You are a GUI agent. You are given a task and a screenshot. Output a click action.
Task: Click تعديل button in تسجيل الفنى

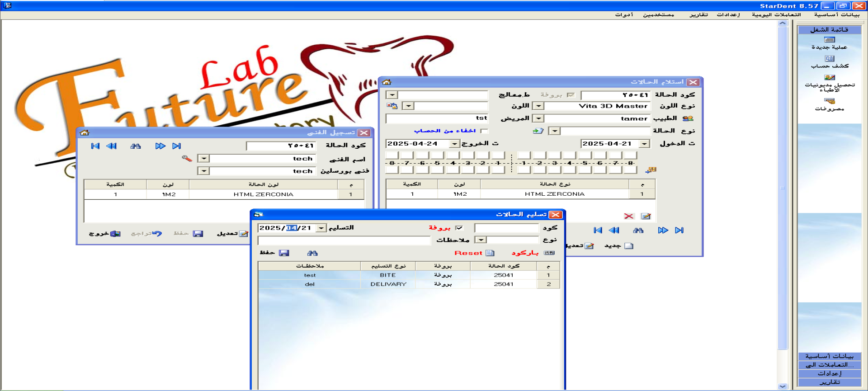click(232, 233)
